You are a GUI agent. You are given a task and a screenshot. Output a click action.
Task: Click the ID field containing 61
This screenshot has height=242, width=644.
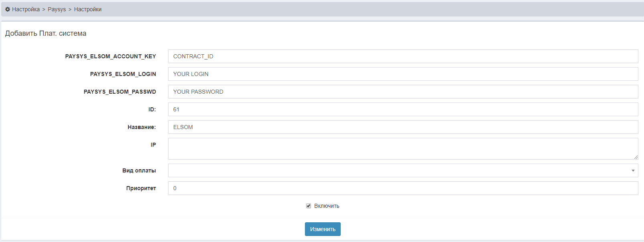pyautogui.click(x=403, y=109)
